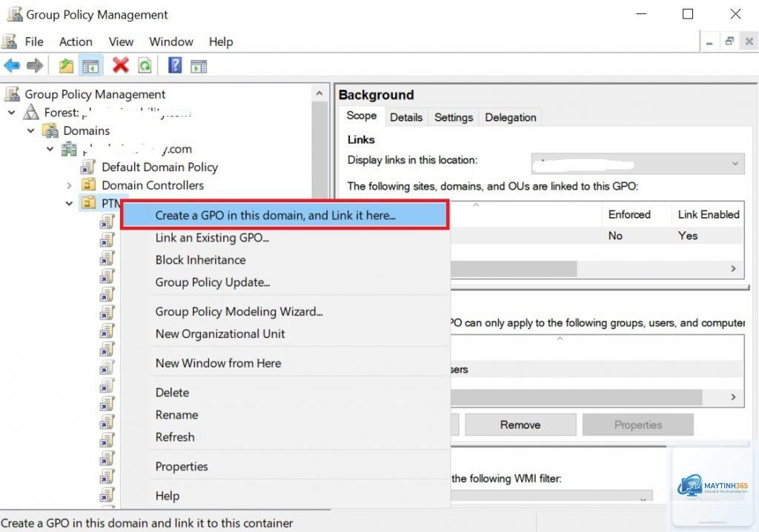Choose Create a GPO in this domain, and Link it here

click(x=285, y=215)
